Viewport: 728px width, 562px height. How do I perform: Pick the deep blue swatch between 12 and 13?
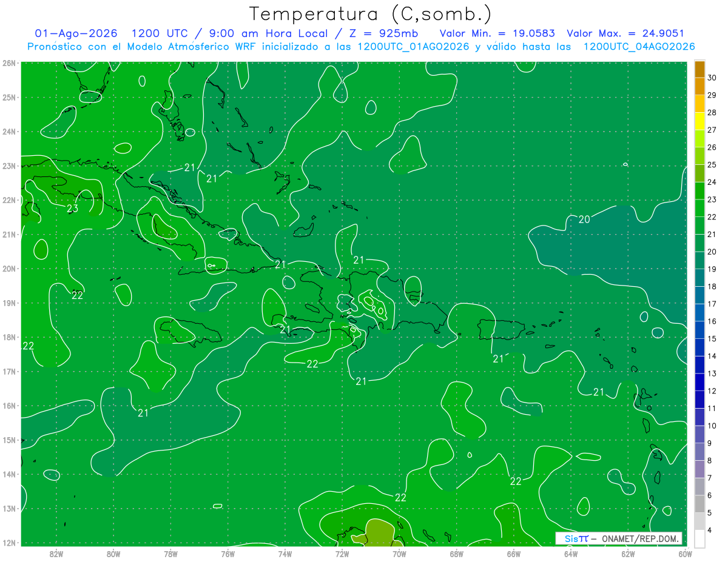699,382
